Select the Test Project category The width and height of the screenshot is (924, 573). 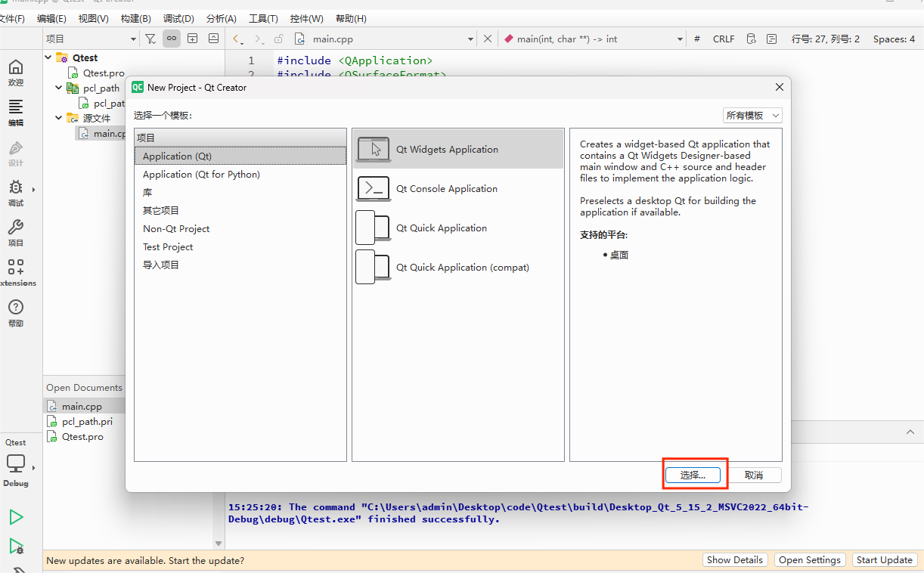tap(240, 247)
